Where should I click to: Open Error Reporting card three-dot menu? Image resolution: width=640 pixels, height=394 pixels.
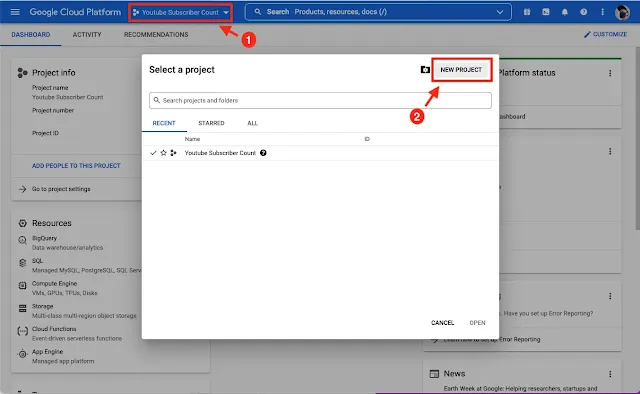coord(610,296)
